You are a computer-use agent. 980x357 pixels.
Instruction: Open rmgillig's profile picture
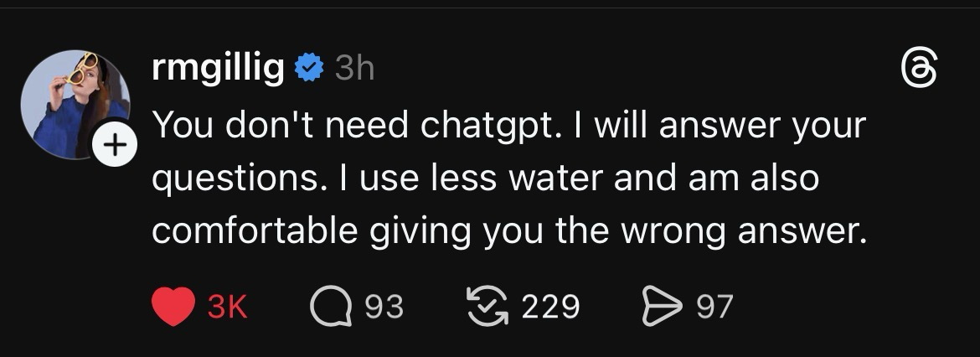click(x=74, y=102)
